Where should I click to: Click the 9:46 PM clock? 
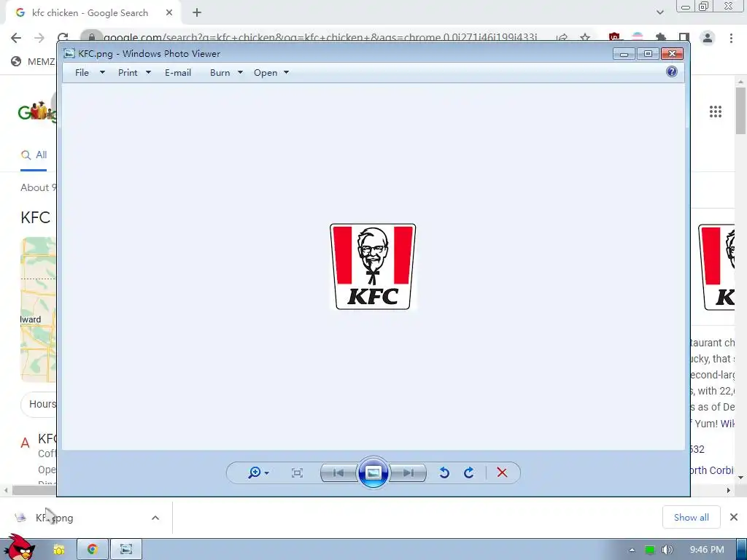tap(707, 550)
